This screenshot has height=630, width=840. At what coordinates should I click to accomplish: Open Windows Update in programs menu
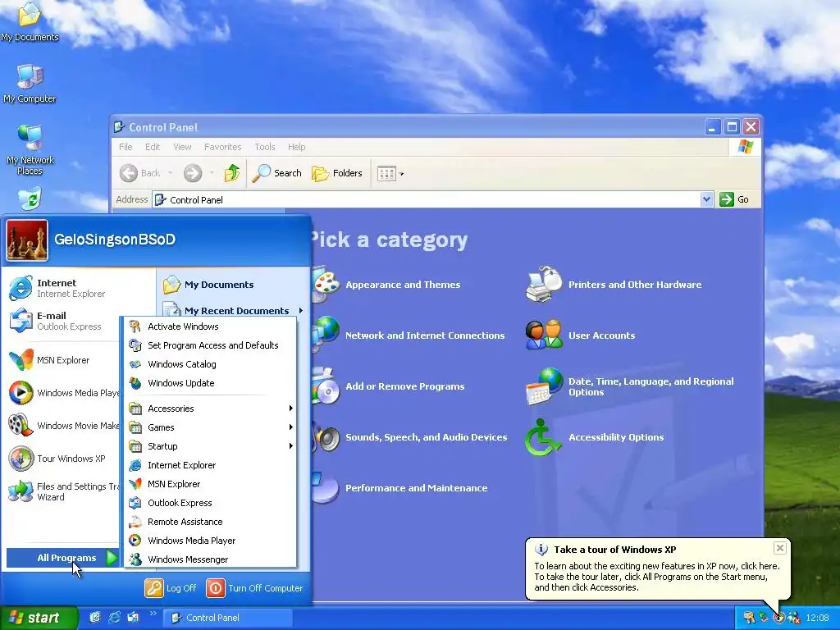[210, 383]
